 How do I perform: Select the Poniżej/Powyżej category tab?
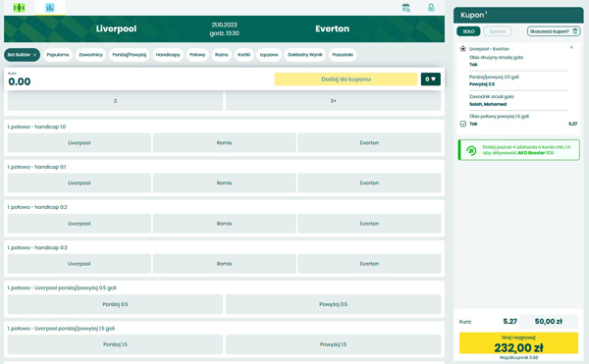click(x=130, y=55)
